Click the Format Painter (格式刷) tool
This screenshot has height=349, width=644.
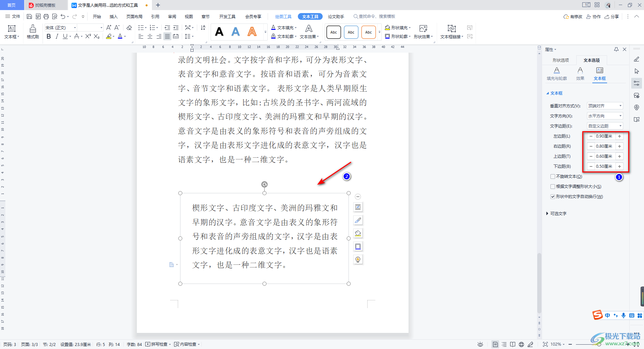click(33, 32)
